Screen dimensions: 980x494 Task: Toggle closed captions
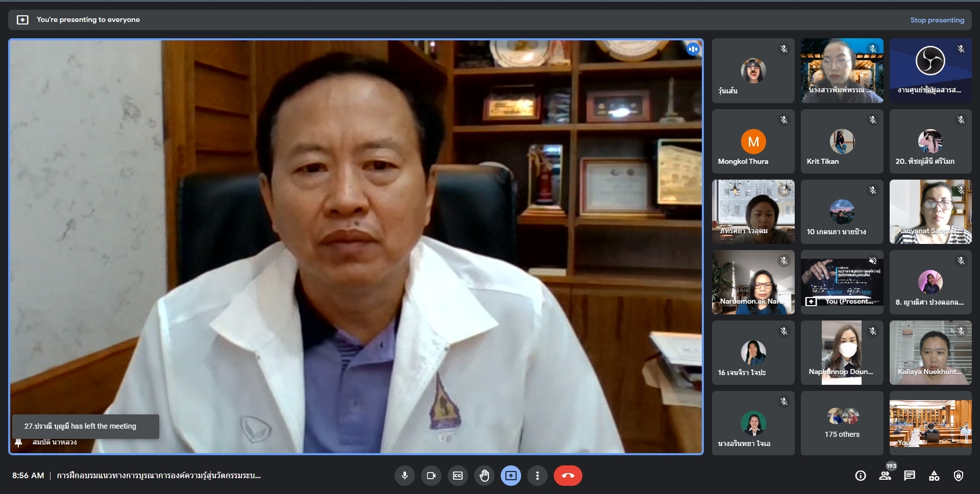[458, 476]
